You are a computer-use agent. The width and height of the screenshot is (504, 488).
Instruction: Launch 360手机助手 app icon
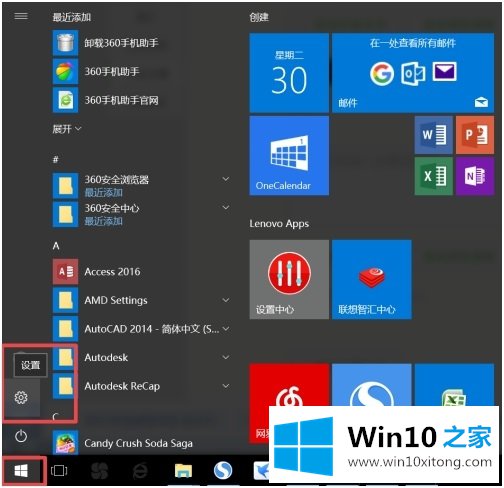click(x=65, y=71)
